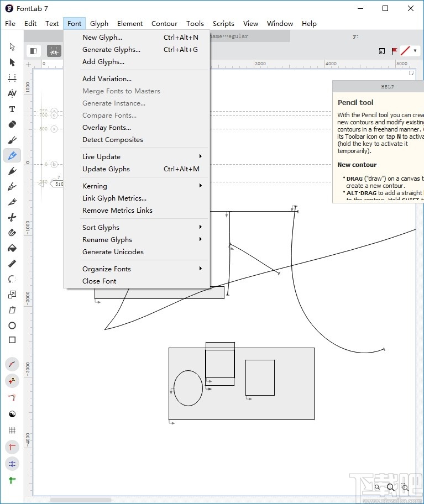
Task: Click the ruler origin crosshair
Action: click(28, 64)
